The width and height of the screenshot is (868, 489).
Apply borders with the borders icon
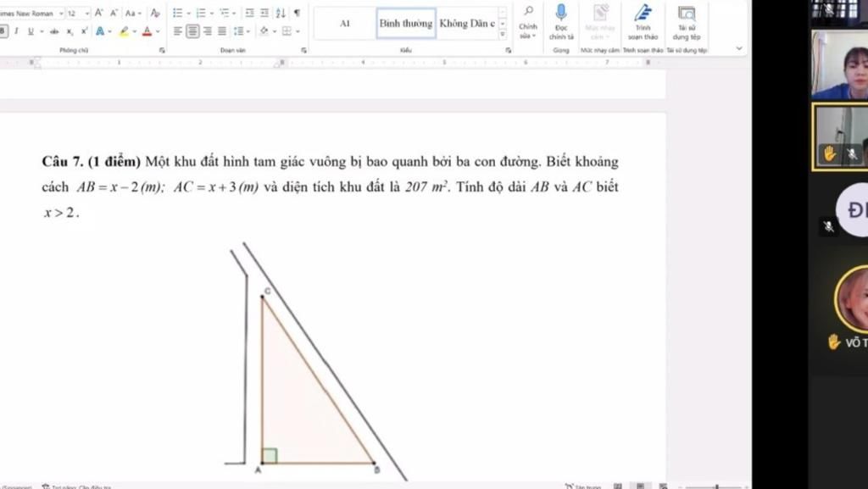(287, 31)
